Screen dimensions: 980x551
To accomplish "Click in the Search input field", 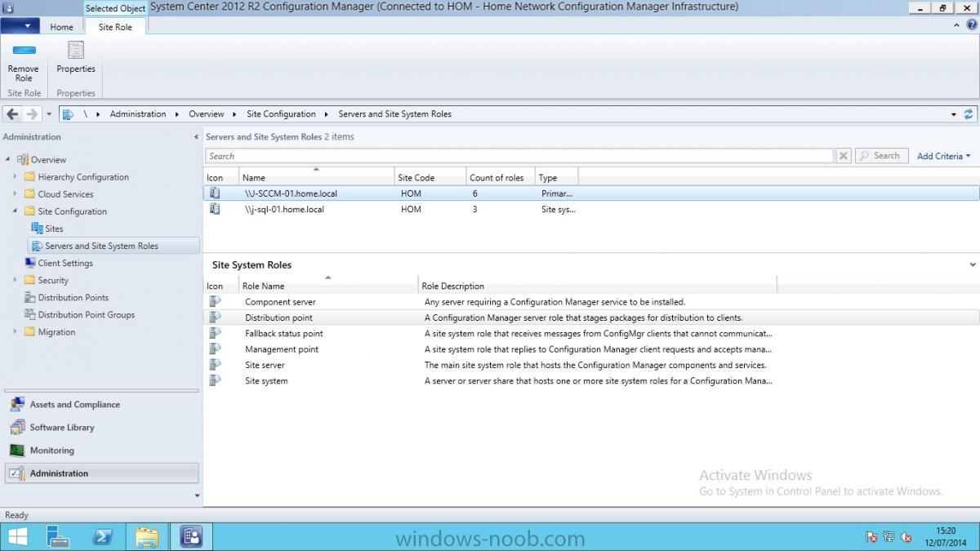I will pos(519,156).
